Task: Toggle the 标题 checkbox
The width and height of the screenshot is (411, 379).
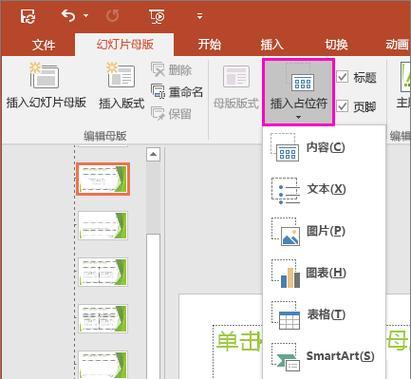Action: (x=342, y=77)
